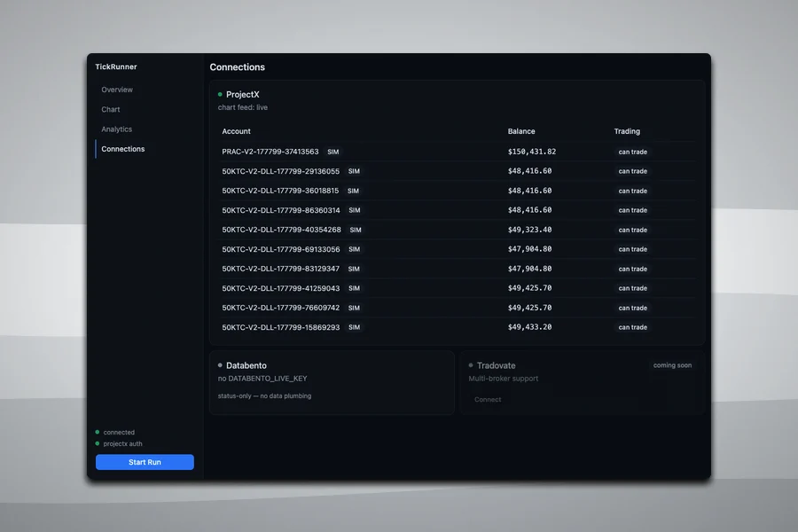Screen dimensions: 798x532
Task: Click the Multi-broker support text
Action: tap(504, 379)
